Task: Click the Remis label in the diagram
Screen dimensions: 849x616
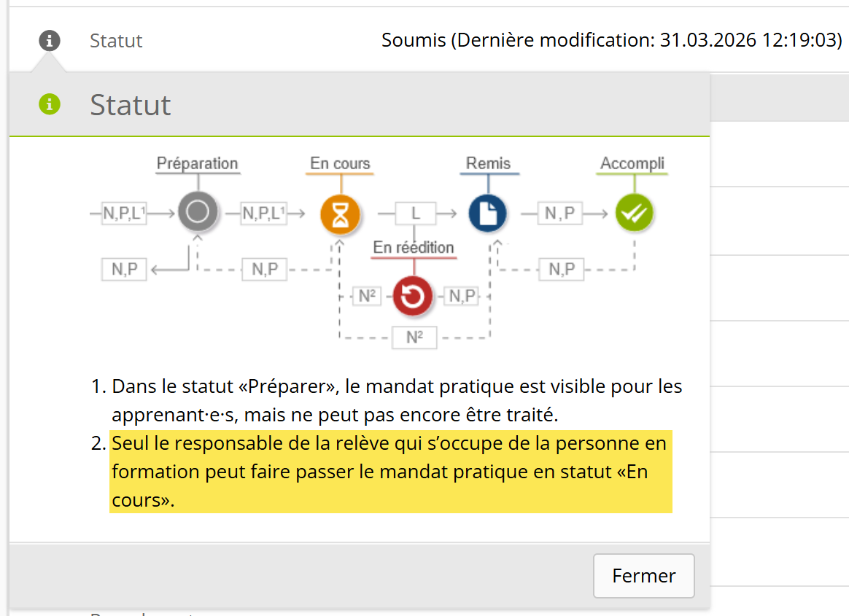Action: click(x=488, y=163)
